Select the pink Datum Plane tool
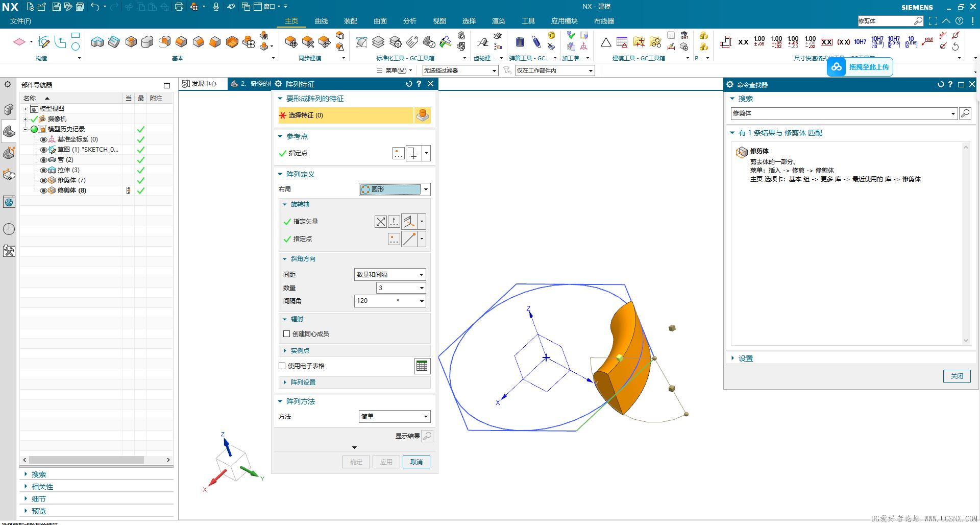 19,42
